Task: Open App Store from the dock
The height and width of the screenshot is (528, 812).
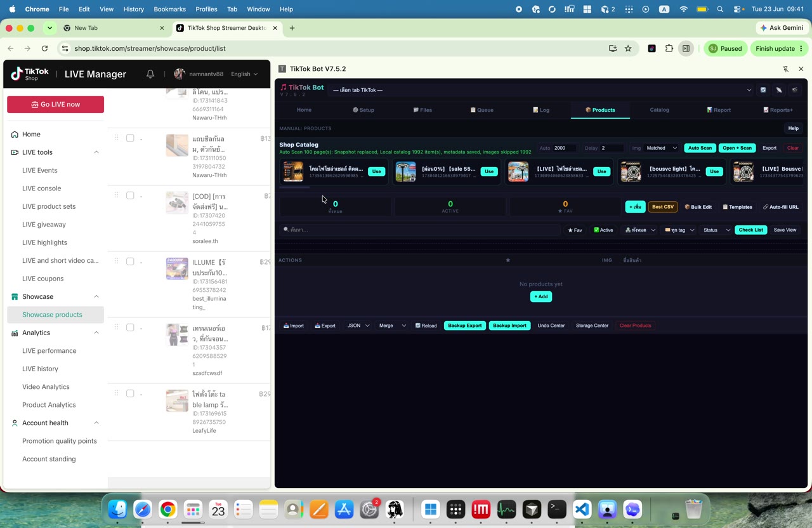Action: coord(344,509)
